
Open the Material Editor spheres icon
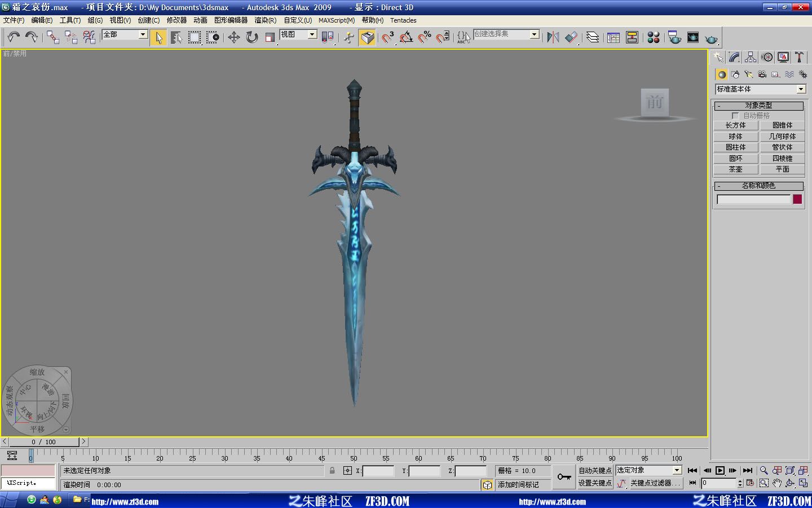tap(654, 37)
